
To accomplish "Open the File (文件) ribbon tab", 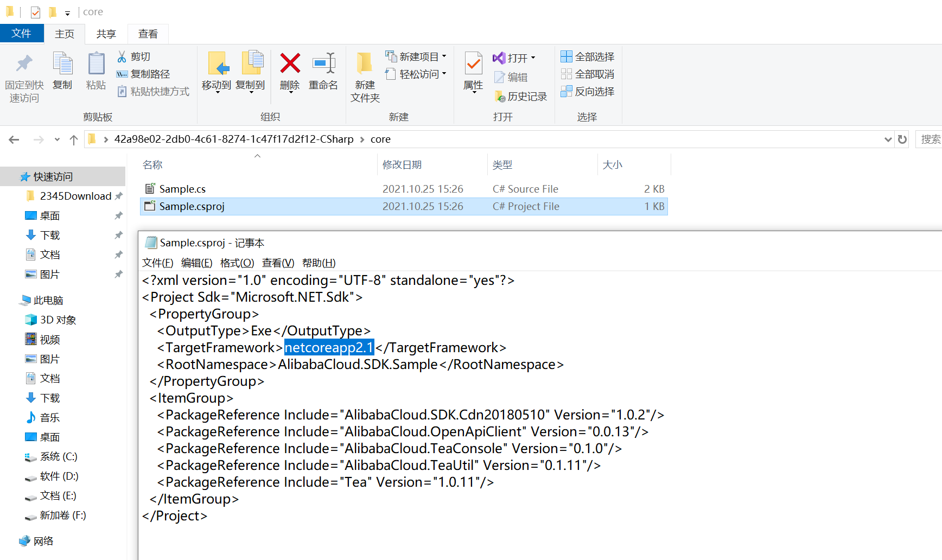I will pyautogui.click(x=22, y=34).
